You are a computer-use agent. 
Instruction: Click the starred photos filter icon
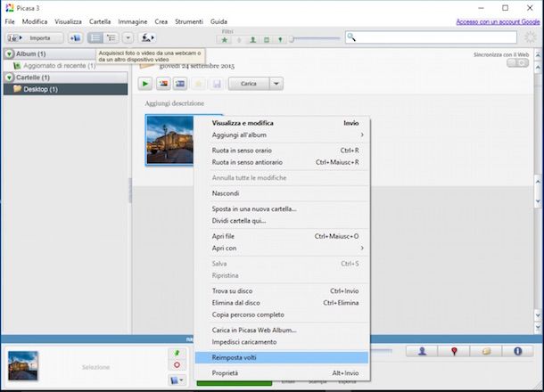[225, 39]
